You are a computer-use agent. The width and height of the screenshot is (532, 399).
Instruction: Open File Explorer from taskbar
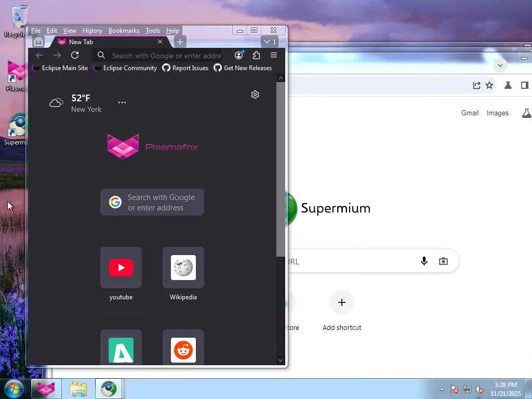(78, 389)
